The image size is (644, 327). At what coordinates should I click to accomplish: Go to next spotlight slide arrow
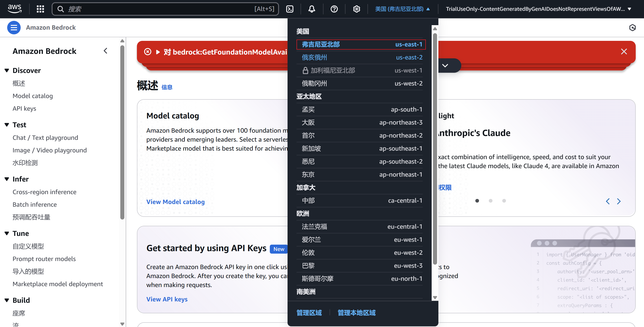point(619,201)
